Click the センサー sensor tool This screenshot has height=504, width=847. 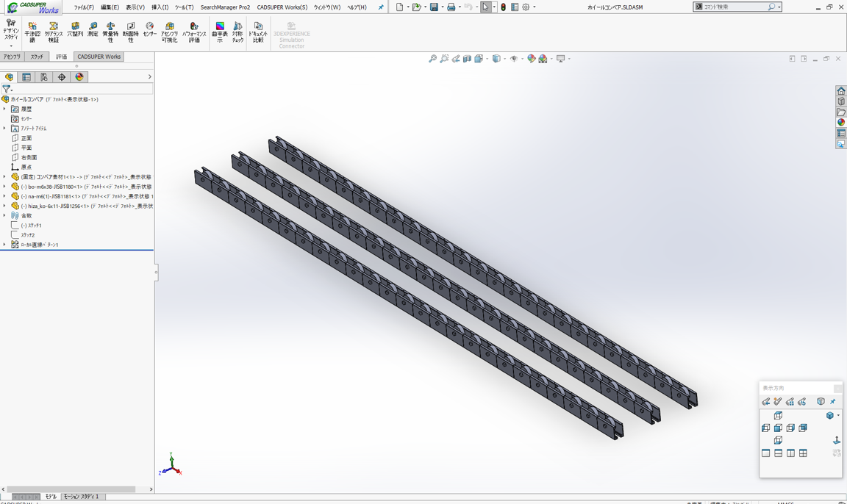[x=150, y=29]
